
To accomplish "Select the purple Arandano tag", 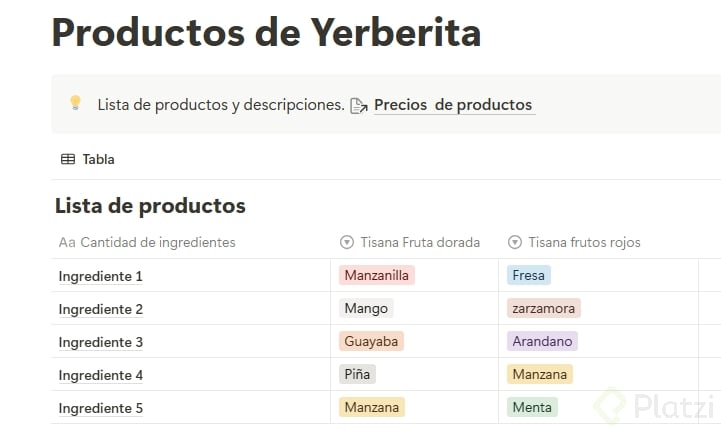I will [x=542, y=341].
